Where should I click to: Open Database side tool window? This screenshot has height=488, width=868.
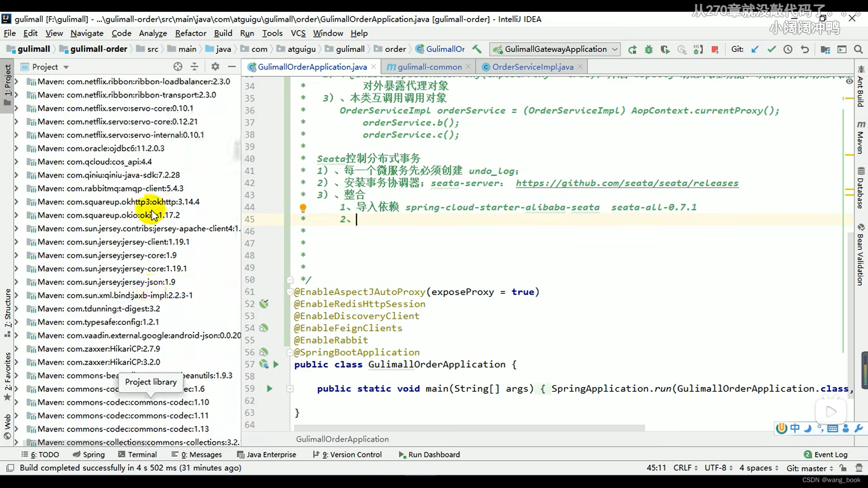(x=860, y=188)
